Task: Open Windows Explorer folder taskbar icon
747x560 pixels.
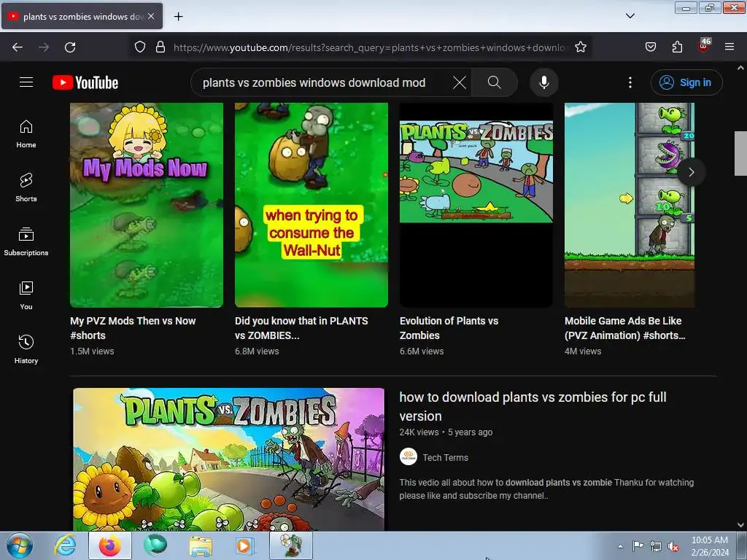Action: click(x=201, y=545)
